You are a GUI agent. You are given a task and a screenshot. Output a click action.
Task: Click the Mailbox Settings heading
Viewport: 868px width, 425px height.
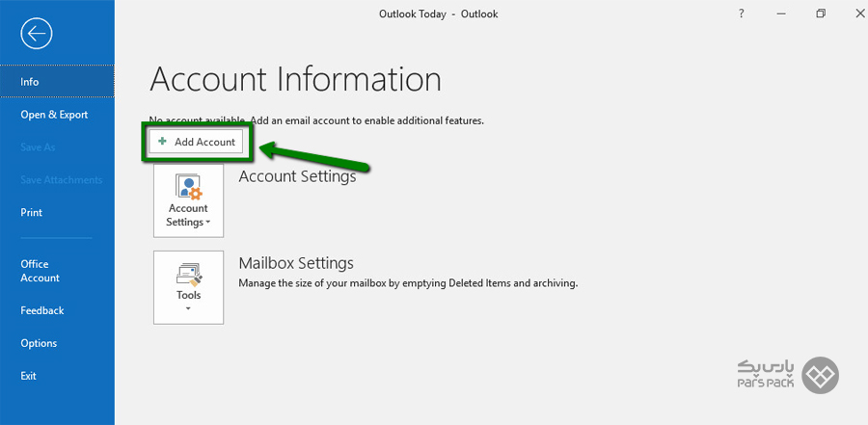click(296, 262)
